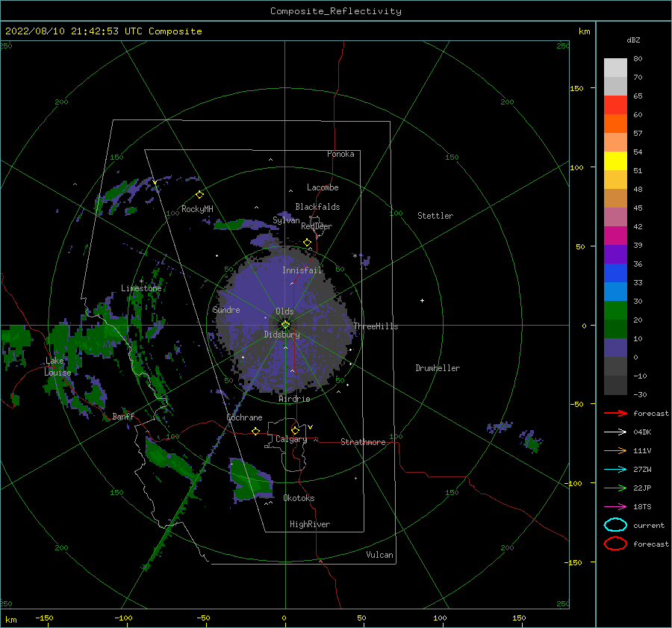Click the Olds label

coord(284,311)
